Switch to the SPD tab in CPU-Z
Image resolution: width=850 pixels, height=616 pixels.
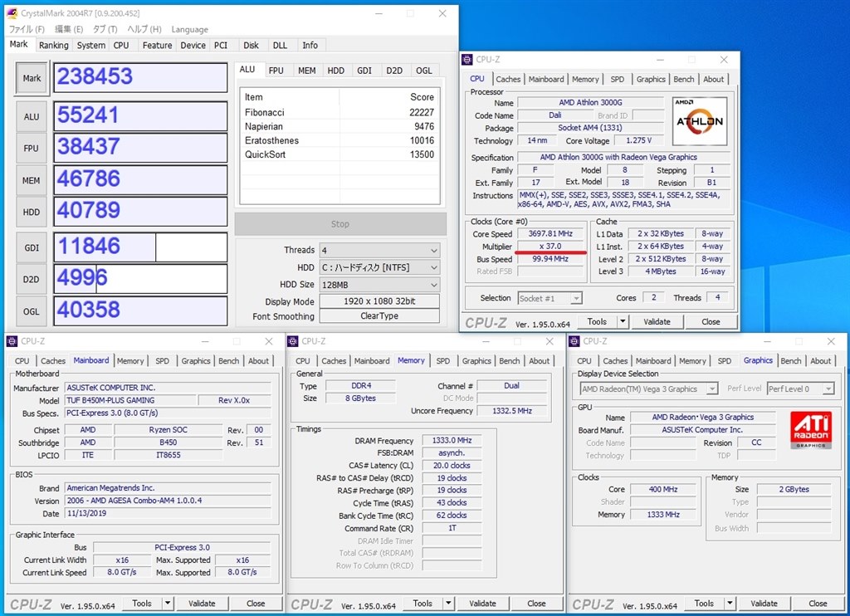coord(617,79)
